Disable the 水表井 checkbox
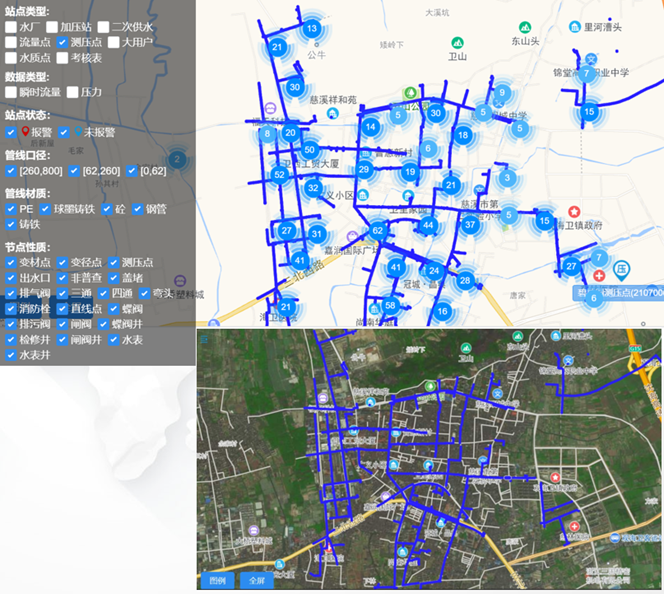The width and height of the screenshot is (664, 594). 11,355
